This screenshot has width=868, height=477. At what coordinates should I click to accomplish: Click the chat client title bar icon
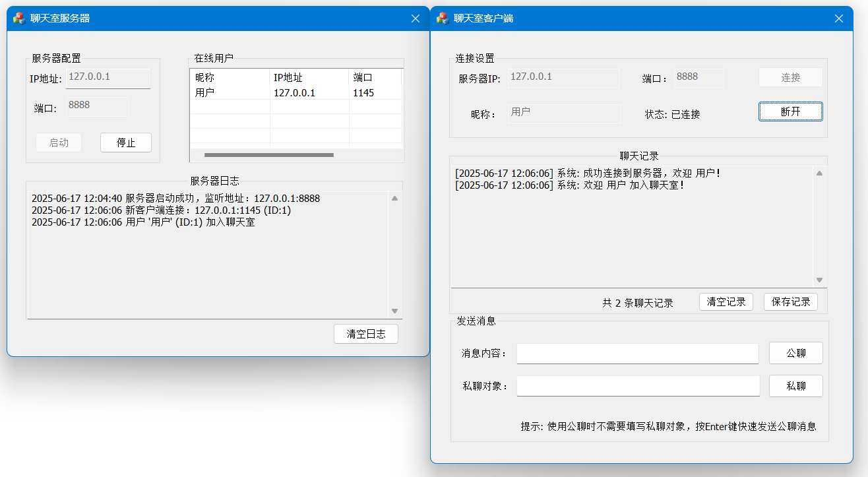[x=443, y=18]
